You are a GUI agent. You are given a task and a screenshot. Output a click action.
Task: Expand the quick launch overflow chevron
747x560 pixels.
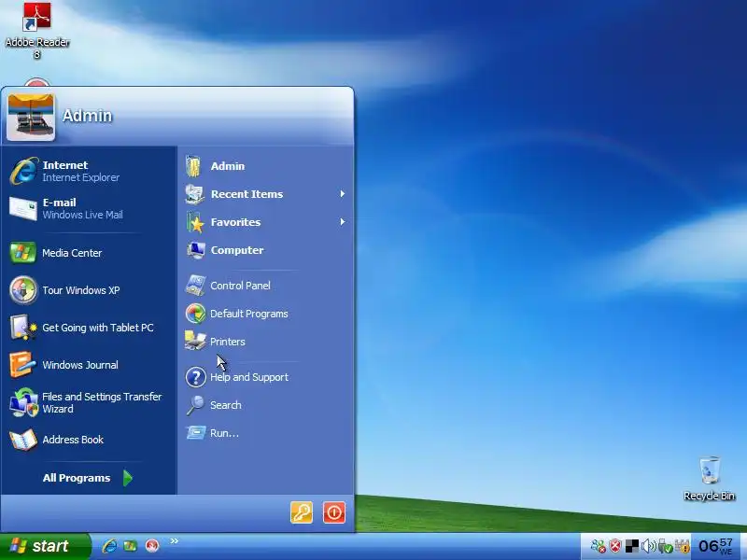click(175, 541)
